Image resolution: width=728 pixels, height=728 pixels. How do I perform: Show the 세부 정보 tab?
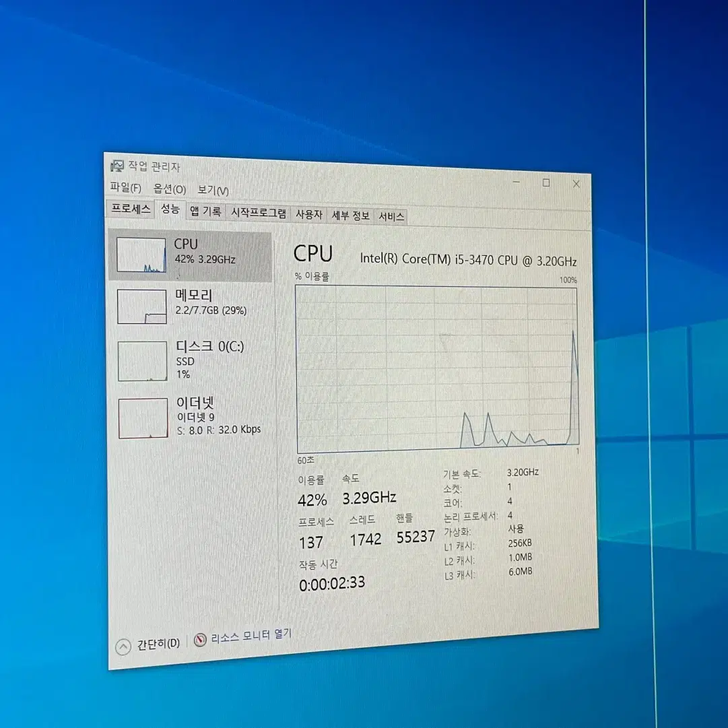[x=351, y=216]
